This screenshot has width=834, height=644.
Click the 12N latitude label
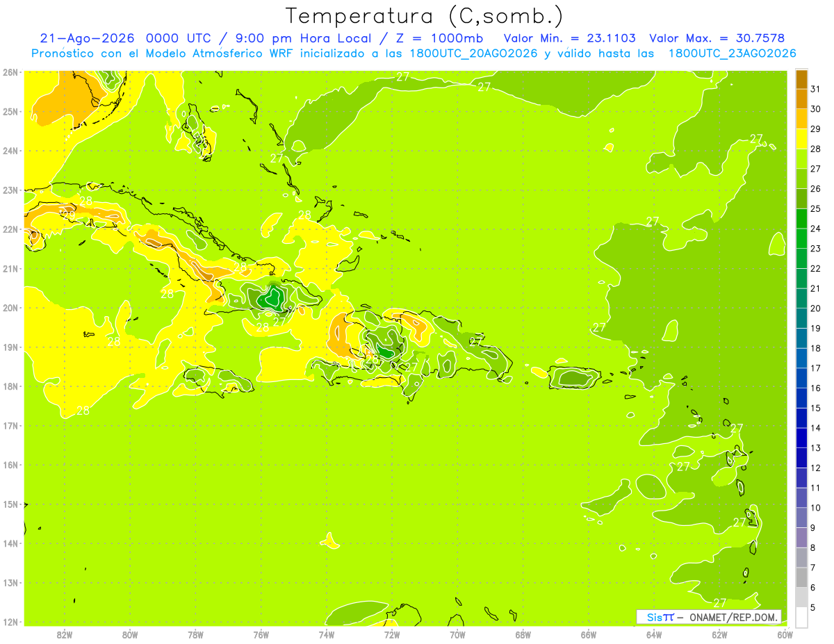(10, 622)
